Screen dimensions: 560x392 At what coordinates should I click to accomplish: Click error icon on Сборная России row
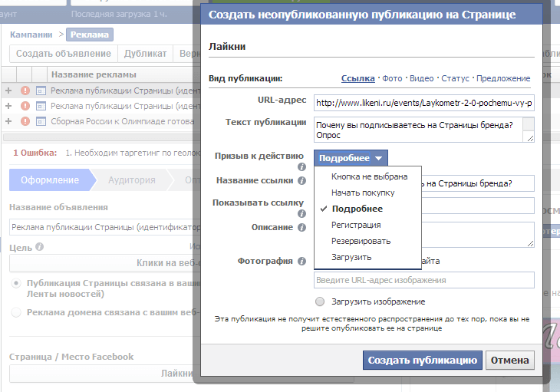tap(25, 121)
